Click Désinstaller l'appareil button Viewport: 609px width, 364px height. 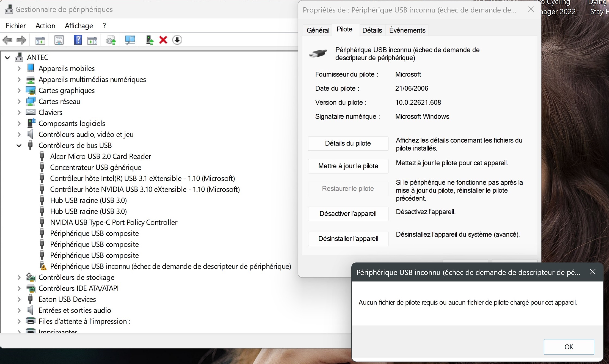[x=348, y=239]
